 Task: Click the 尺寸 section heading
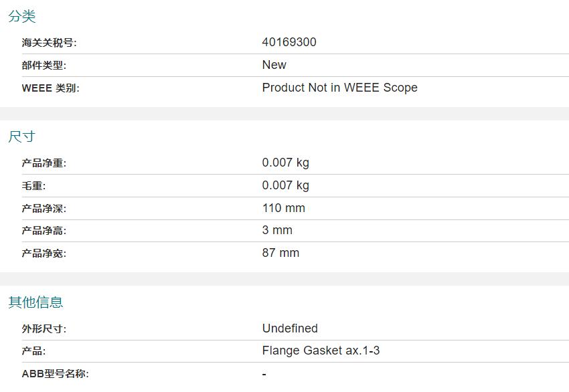click(22, 136)
